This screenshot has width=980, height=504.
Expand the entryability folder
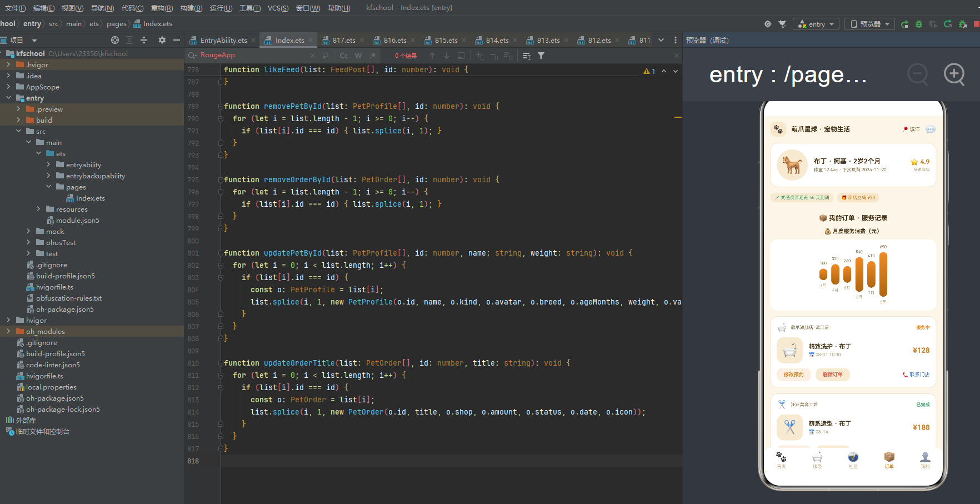point(48,164)
